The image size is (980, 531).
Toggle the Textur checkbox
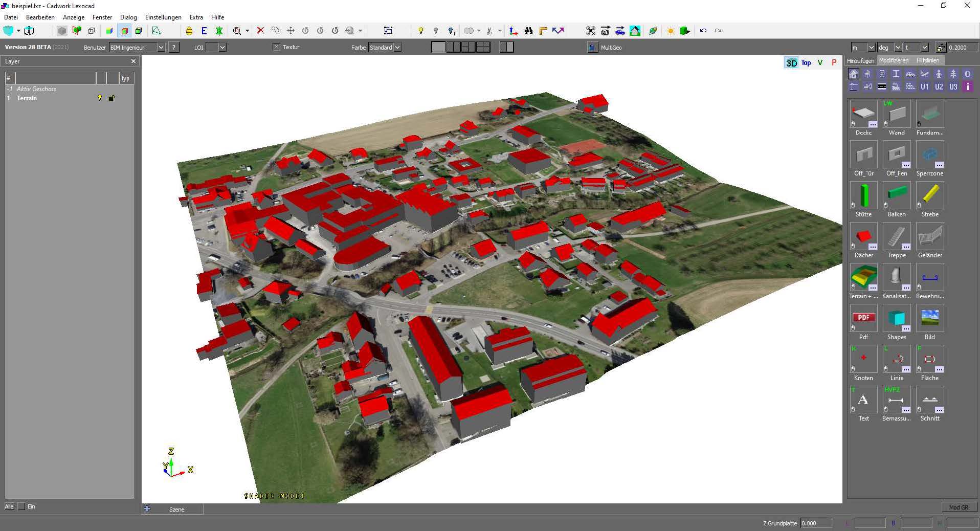(x=277, y=47)
